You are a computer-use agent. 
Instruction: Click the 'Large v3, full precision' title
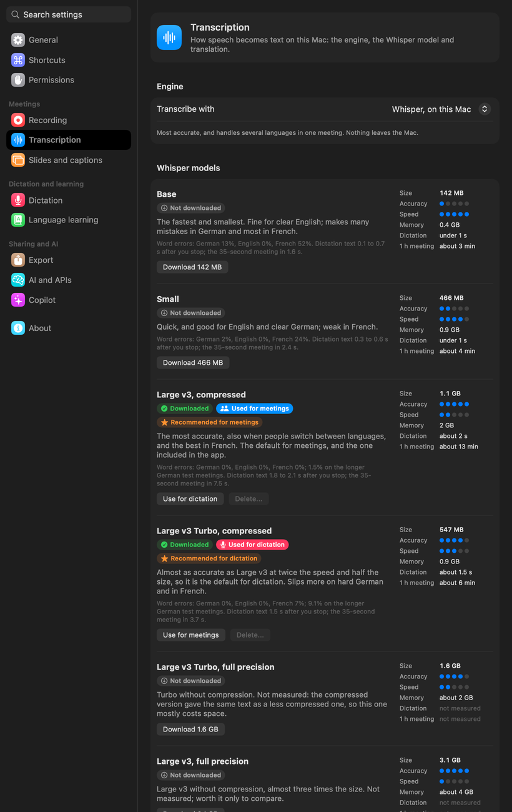(202, 761)
